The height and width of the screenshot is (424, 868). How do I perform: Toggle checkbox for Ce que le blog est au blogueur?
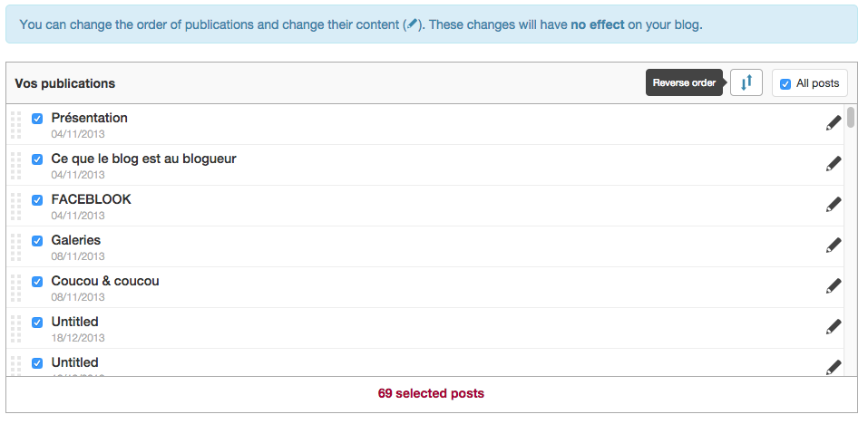[37, 159]
